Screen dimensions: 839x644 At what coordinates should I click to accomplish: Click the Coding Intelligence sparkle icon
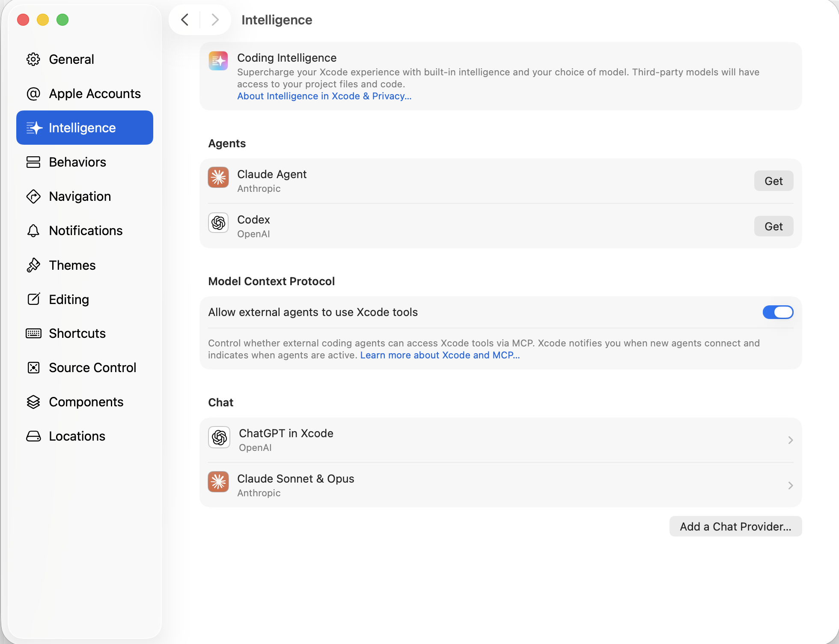[x=218, y=61]
